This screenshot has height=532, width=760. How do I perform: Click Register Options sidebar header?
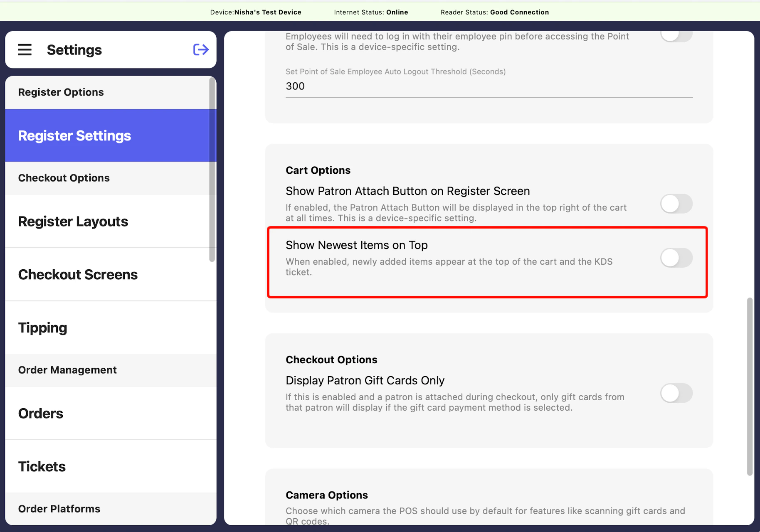[111, 92]
